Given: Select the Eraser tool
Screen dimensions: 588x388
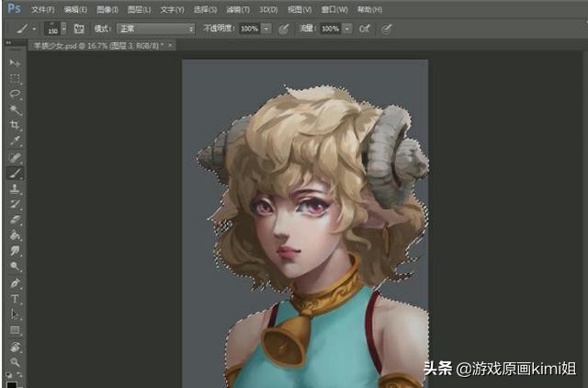Looking at the screenshot, I should coord(15,220).
